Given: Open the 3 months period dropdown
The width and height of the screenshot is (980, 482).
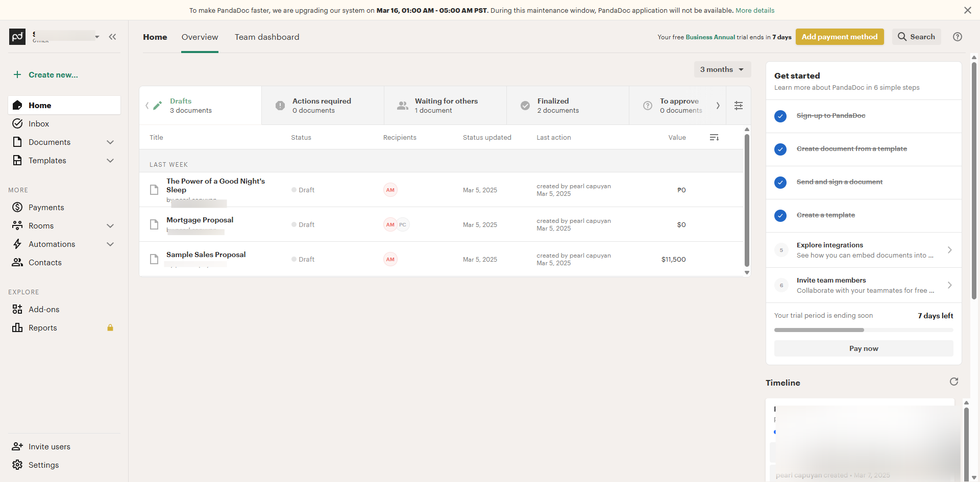Looking at the screenshot, I should click(722, 69).
